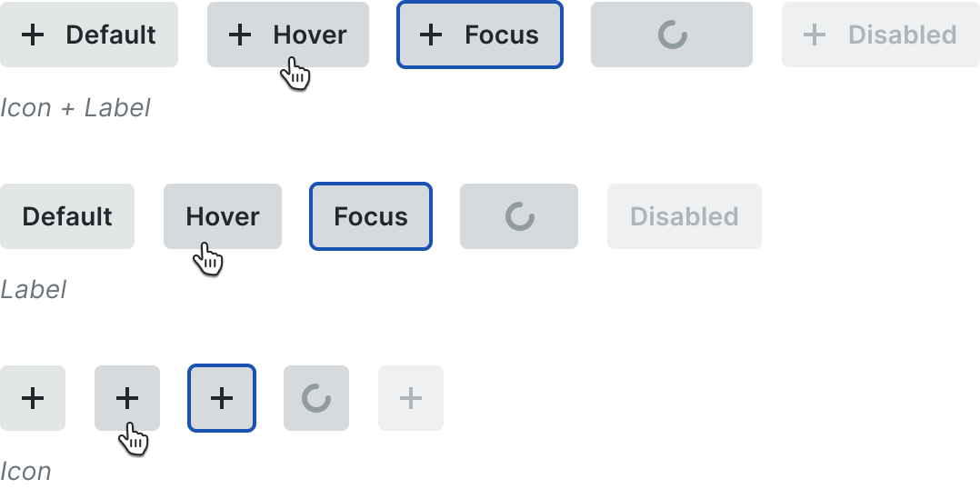Click the plus icon inside the labeled Default button
980x489 pixels.
point(33,35)
